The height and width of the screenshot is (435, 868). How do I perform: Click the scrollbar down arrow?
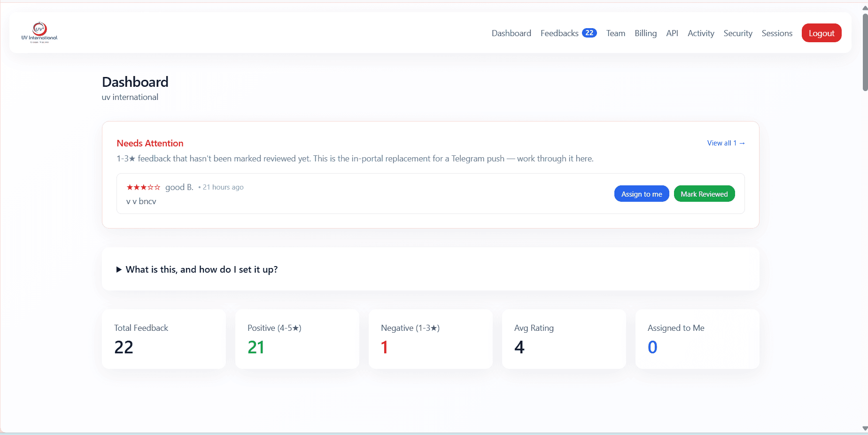click(865, 428)
